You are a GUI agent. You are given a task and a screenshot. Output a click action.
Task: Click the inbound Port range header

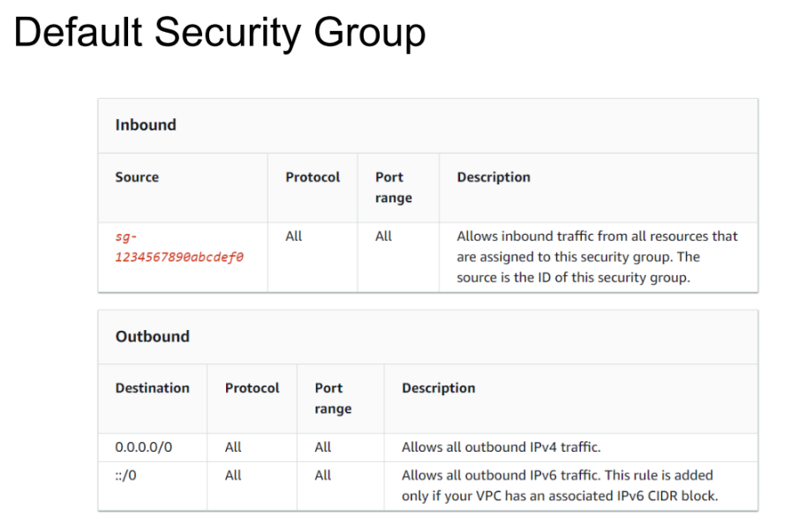click(393, 187)
